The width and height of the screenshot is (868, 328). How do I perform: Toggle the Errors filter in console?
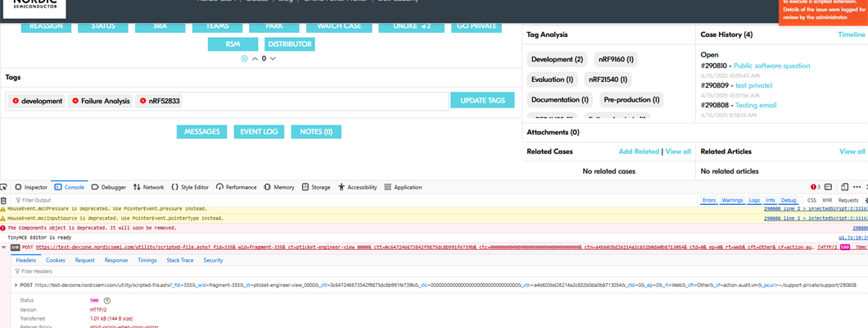[x=708, y=200]
